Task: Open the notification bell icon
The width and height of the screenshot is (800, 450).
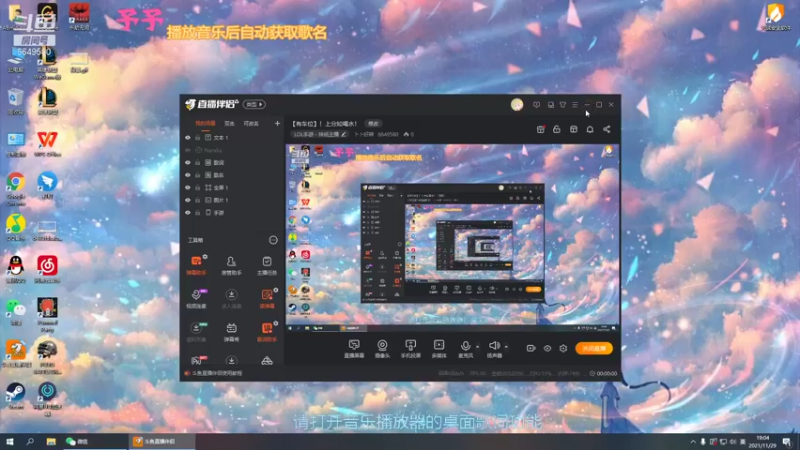Action: pos(590,130)
